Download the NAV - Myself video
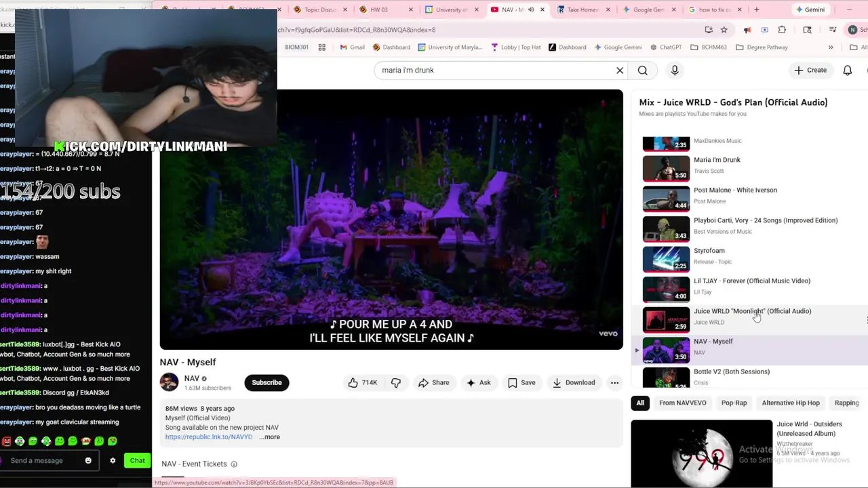868x488 pixels. click(x=574, y=383)
